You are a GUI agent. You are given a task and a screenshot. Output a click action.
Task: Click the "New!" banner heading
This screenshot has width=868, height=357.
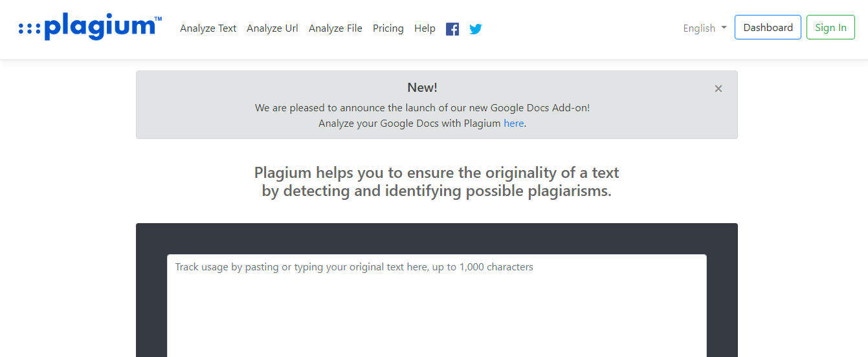[423, 87]
